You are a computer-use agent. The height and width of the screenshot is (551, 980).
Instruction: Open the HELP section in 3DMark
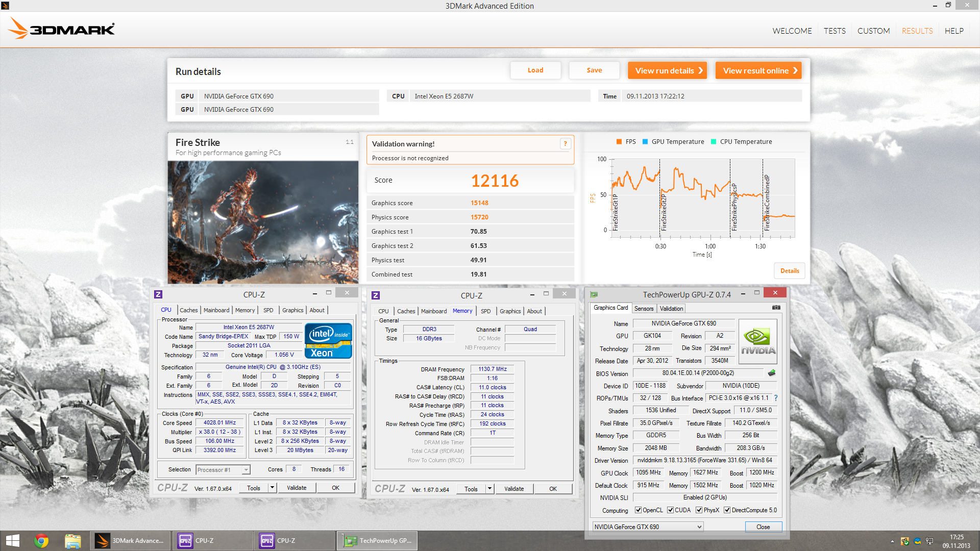[x=954, y=31]
